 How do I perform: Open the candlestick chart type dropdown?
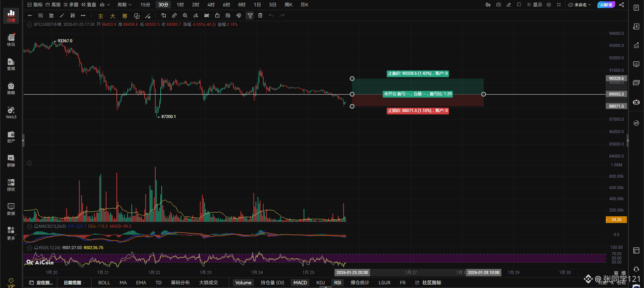pyautogui.click(x=105, y=5)
